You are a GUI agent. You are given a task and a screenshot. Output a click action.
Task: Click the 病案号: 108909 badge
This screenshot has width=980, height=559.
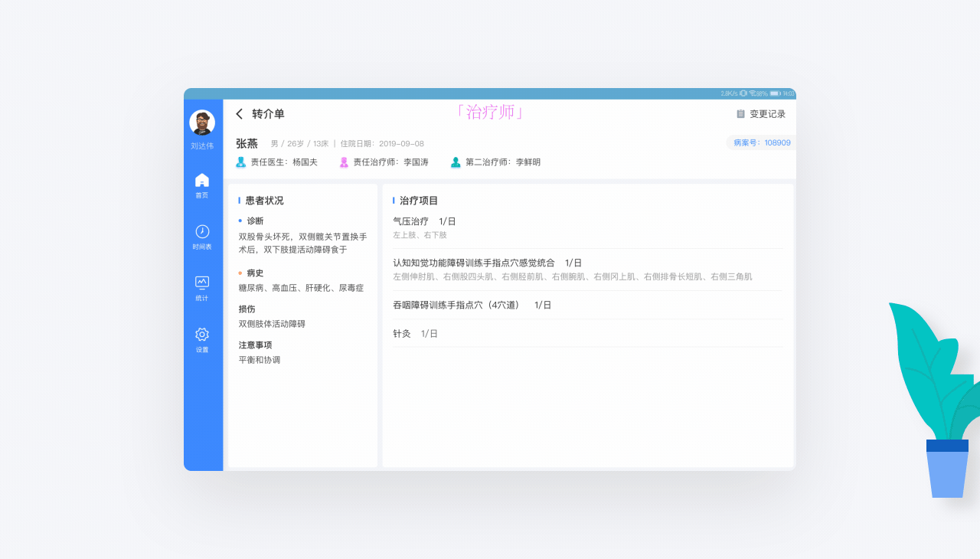tap(761, 142)
